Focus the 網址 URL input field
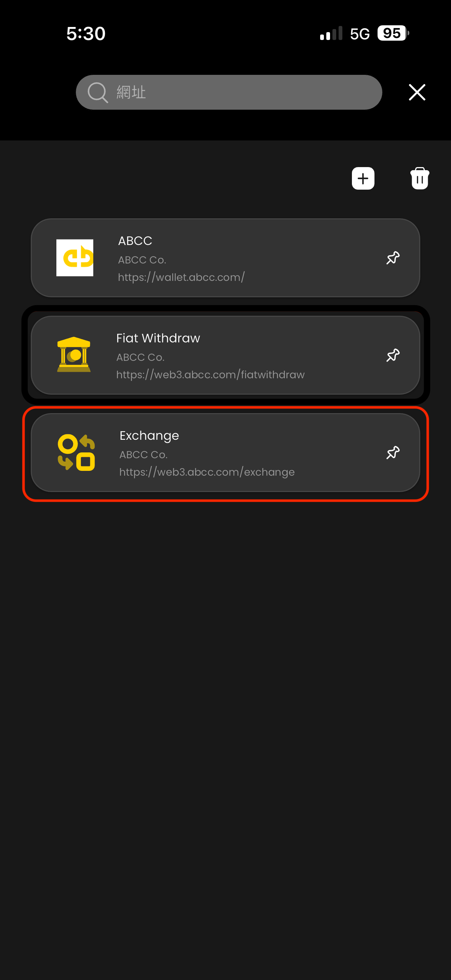 click(229, 92)
